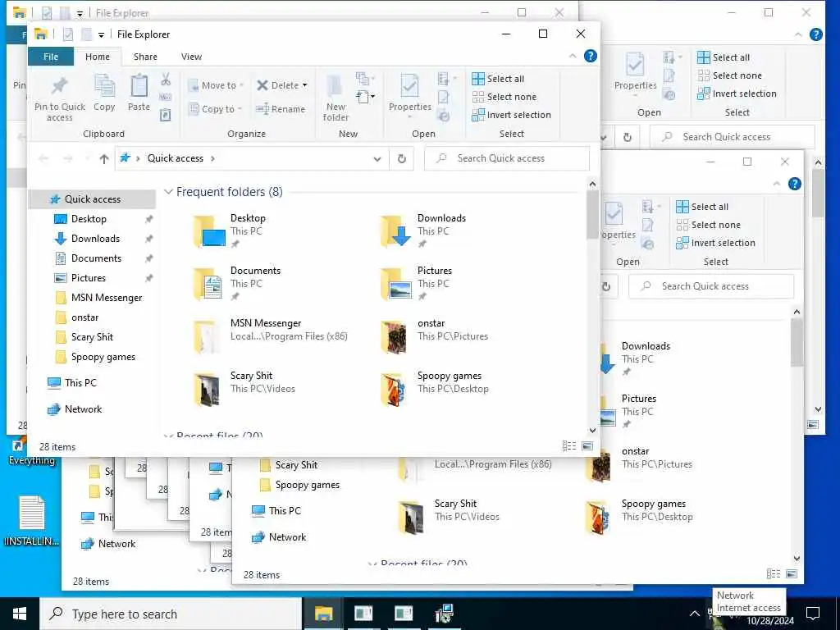The height and width of the screenshot is (630, 840).
Task: Open the File tab
Action: pyautogui.click(x=51, y=57)
